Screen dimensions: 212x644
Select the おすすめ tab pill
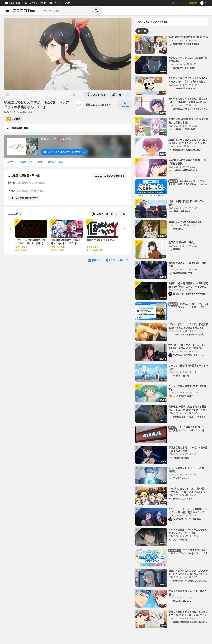point(142,31)
